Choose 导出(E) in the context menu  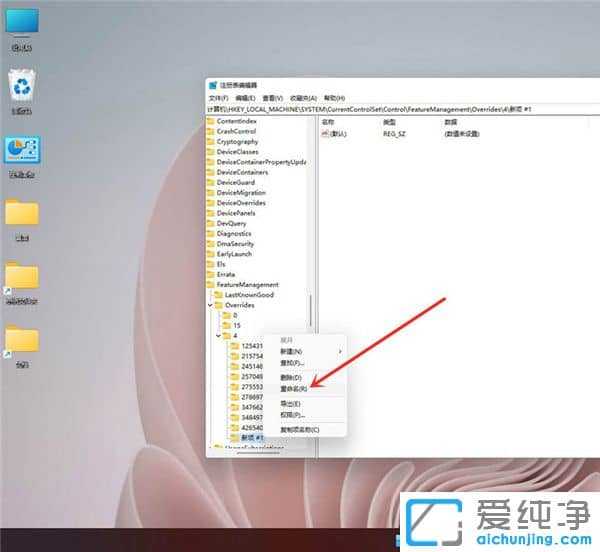click(x=306, y=404)
